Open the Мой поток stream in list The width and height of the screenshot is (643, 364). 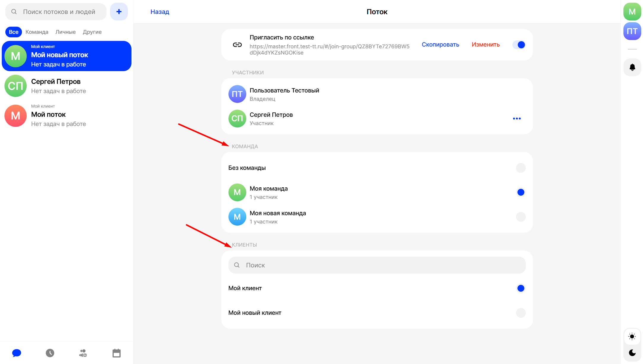(x=66, y=116)
